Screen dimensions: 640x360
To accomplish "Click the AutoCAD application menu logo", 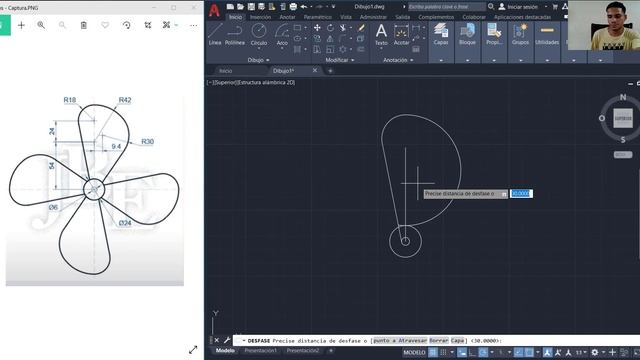I will pos(214,10).
